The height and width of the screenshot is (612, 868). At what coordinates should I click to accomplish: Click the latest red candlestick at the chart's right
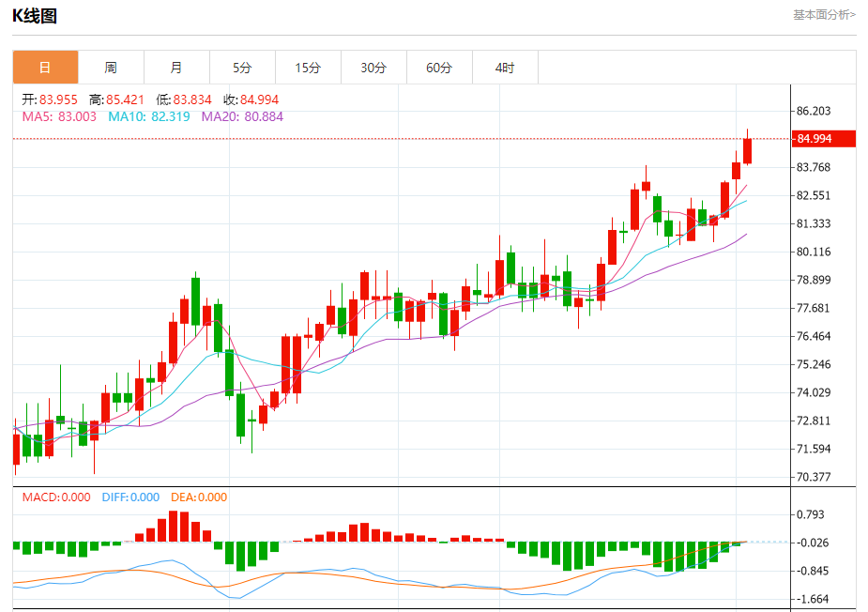[748, 150]
